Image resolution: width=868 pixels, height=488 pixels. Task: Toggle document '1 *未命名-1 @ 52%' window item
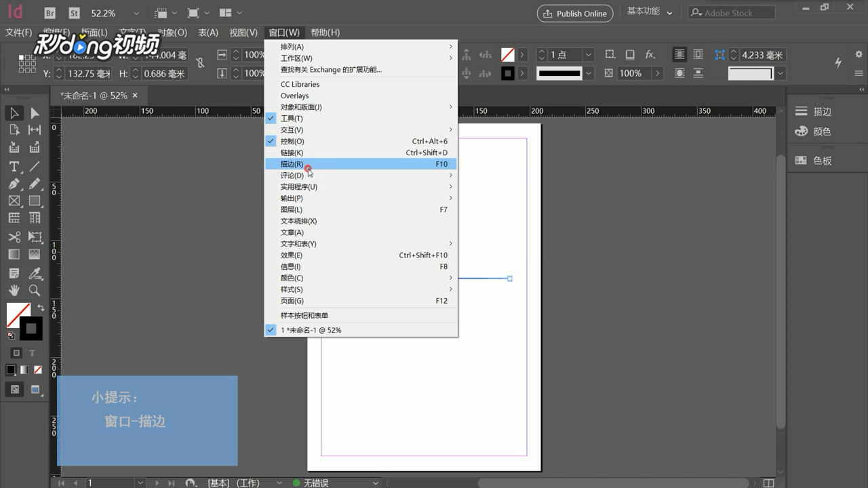tap(361, 330)
